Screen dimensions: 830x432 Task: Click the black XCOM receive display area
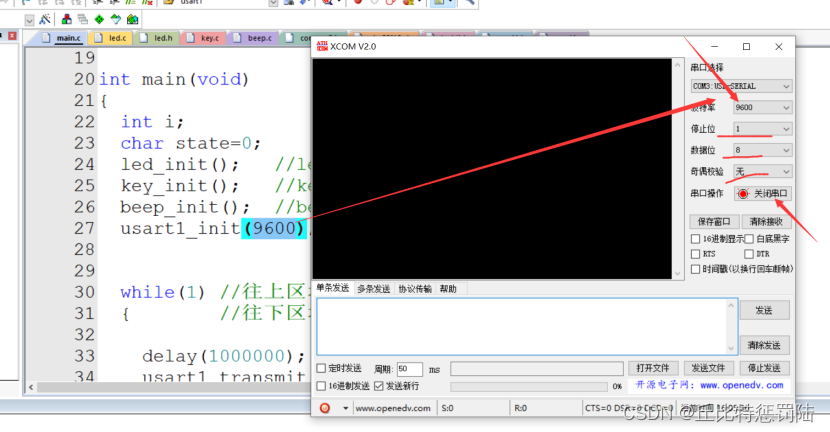(492, 169)
